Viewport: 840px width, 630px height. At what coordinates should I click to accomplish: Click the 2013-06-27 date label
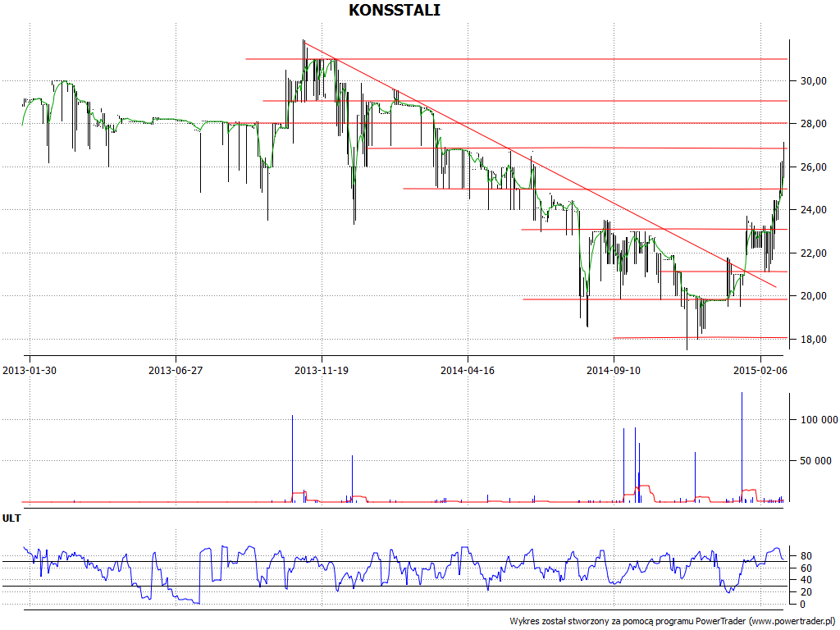pyautogui.click(x=176, y=370)
